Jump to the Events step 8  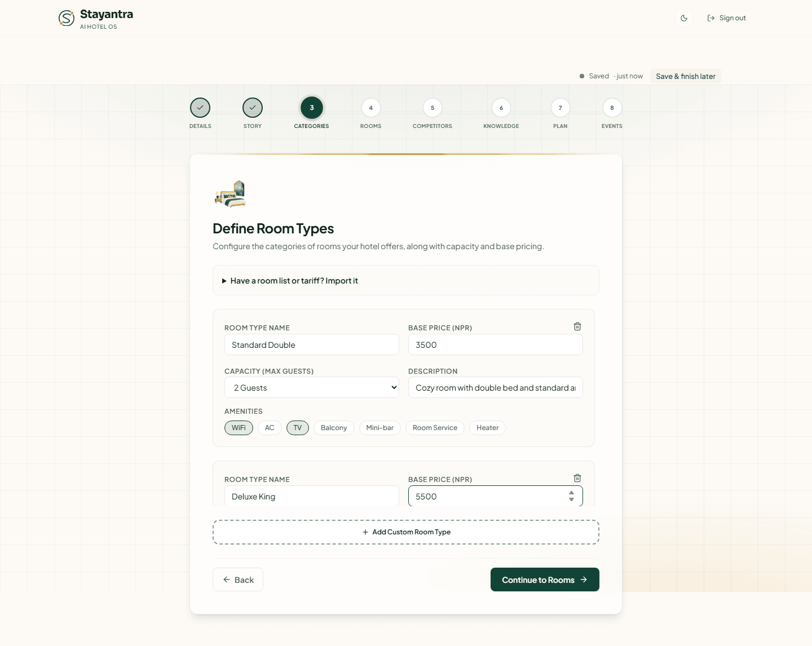click(612, 108)
